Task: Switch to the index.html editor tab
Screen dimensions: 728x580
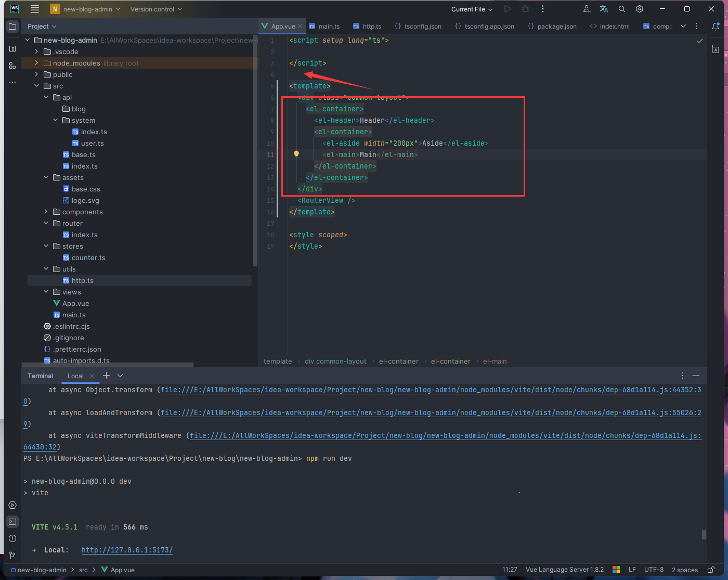Action: click(x=609, y=26)
